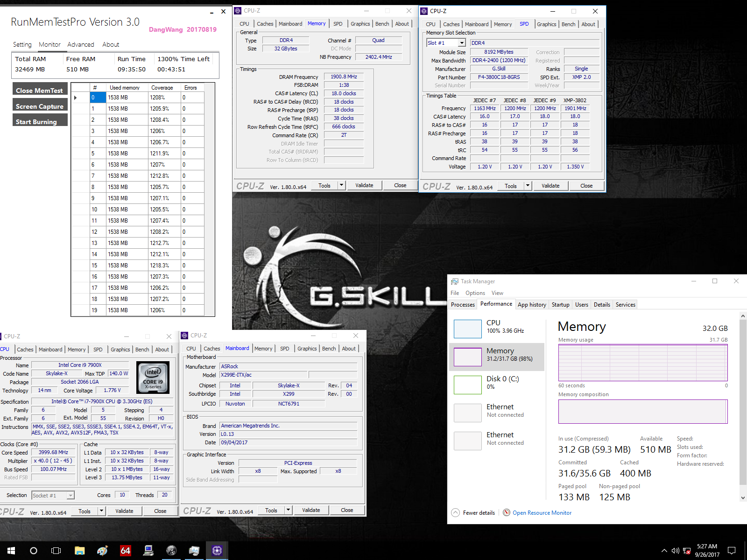
Task: Expand the Tools dropdown arrow in CPU-Z
Action: pyautogui.click(x=342, y=185)
